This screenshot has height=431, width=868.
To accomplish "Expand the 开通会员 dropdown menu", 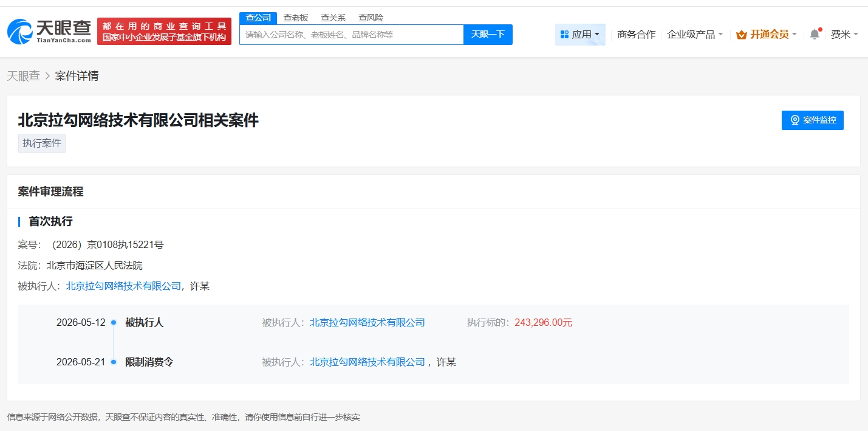I will (x=767, y=35).
